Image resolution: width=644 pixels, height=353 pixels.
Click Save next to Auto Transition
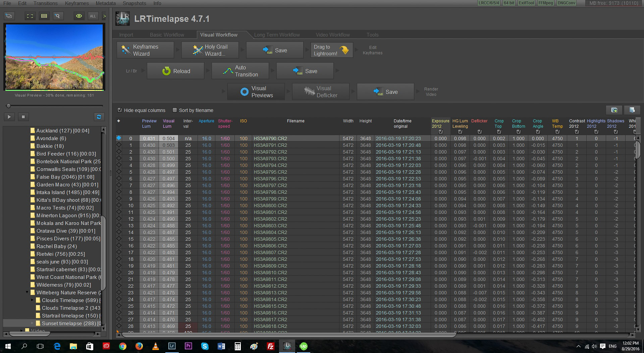pos(305,71)
